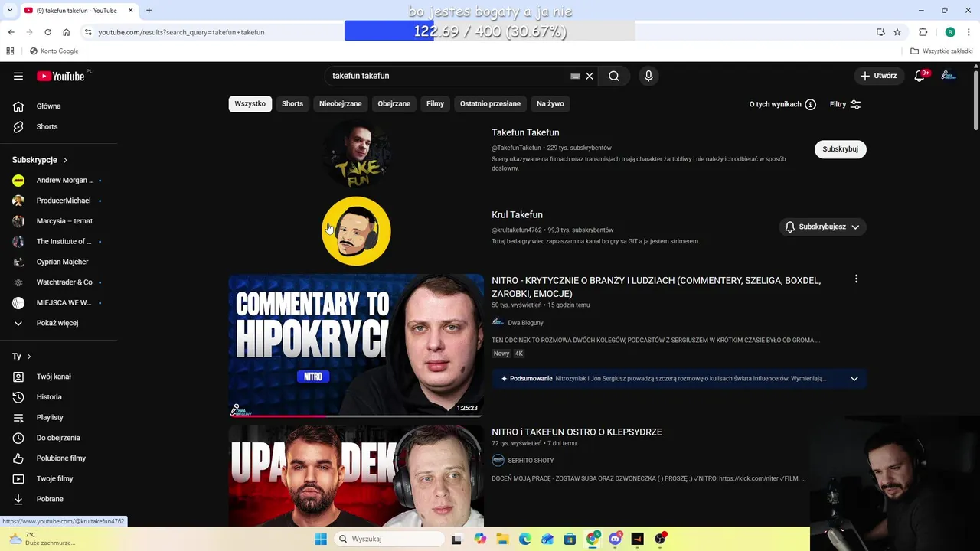Expand the Ty section chevron
980x551 pixels.
[x=29, y=357]
